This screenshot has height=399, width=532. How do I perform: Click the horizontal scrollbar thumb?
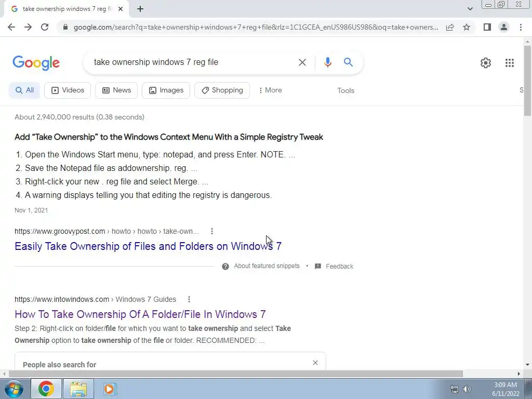(236, 374)
